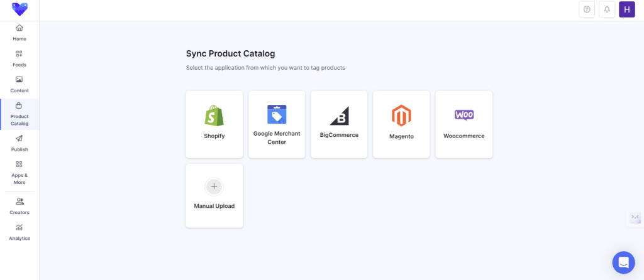Go to Feeds in the sidebar
The height and width of the screenshot is (280, 644).
click(19, 58)
